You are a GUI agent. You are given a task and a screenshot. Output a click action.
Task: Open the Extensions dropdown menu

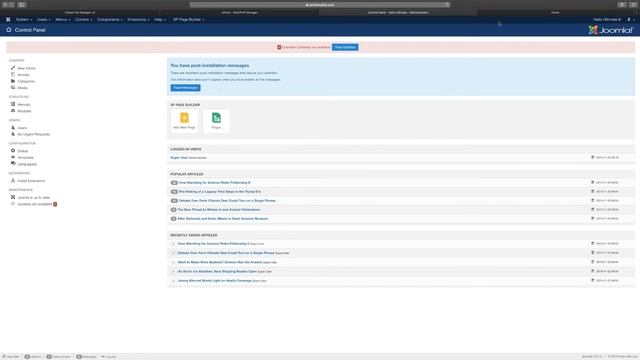(138, 20)
